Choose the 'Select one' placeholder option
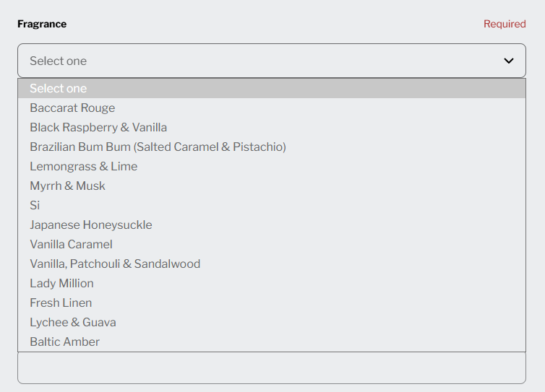 (x=58, y=88)
